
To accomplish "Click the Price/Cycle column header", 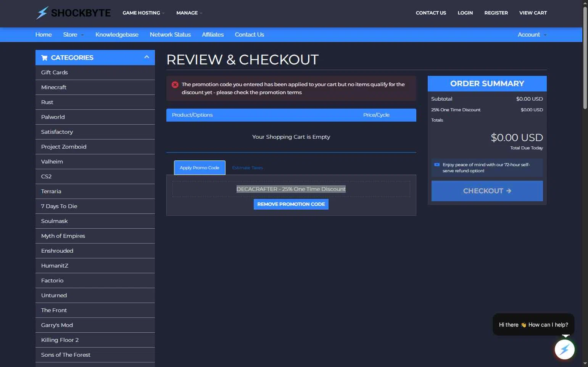I will click(376, 115).
